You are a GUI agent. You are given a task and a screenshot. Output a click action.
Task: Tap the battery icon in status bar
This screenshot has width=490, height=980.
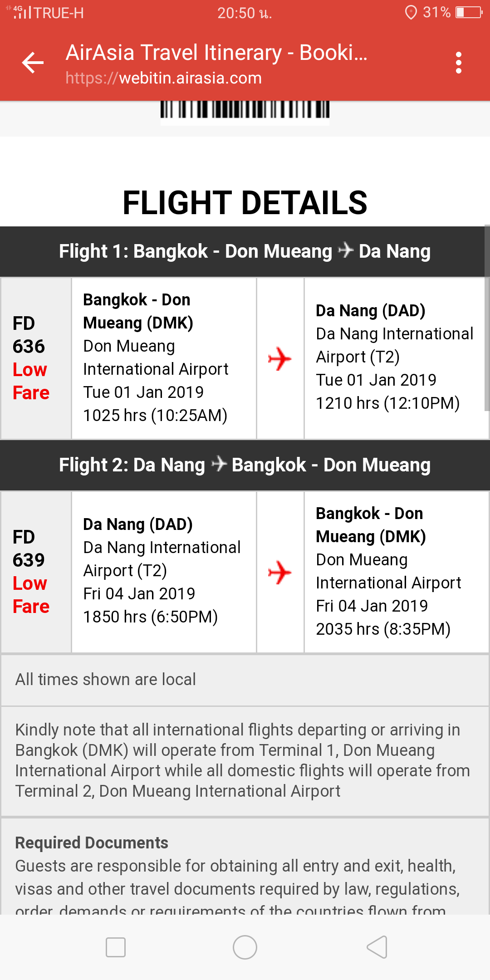(469, 13)
